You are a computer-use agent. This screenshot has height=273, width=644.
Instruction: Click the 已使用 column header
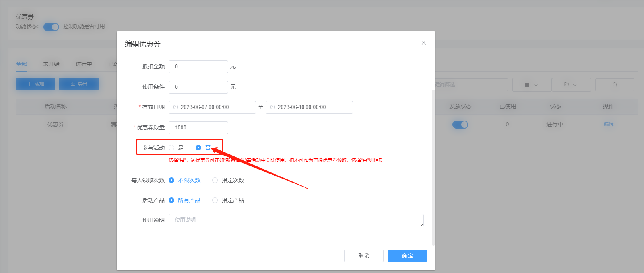[x=508, y=106]
